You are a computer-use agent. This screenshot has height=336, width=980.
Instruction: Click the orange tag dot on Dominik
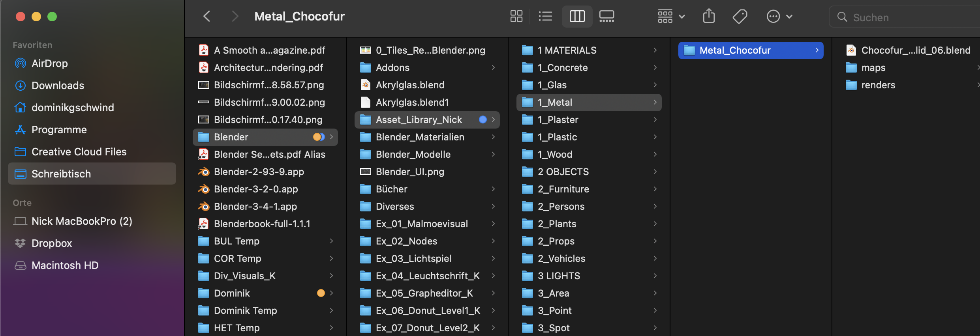coord(321,293)
